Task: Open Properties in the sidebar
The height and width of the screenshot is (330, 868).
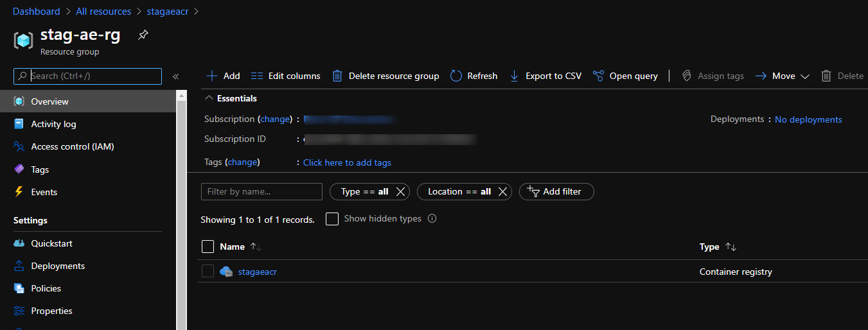Action: (88, 311)
